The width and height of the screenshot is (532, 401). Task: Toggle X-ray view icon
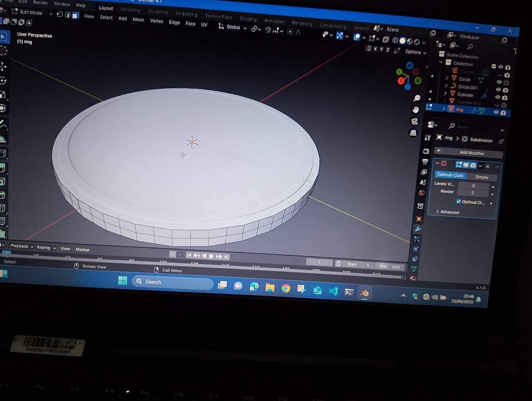386,39
